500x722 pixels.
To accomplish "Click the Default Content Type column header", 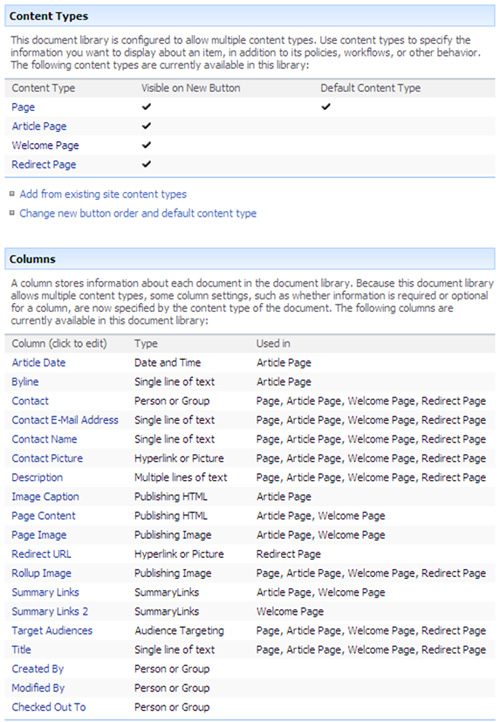I will tap(371, 88).
